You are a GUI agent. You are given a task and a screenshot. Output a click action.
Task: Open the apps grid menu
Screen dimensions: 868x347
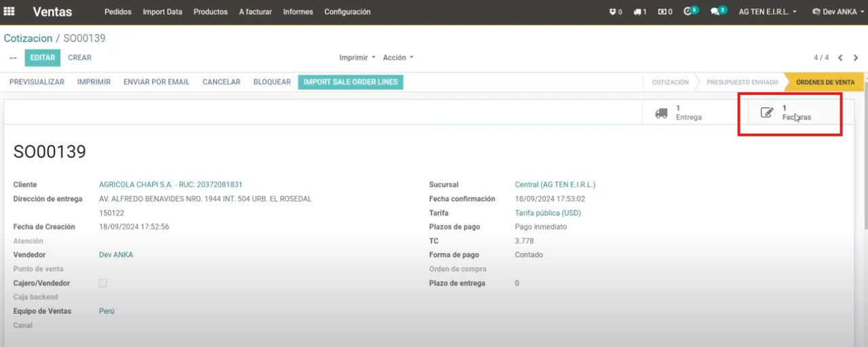pyautogui.click(x=9, y=12)
